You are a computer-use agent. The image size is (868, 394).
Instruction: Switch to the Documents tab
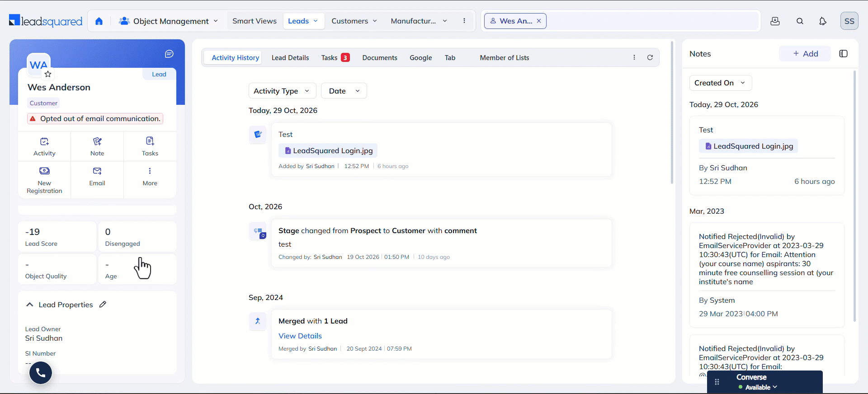click(380, 58)
